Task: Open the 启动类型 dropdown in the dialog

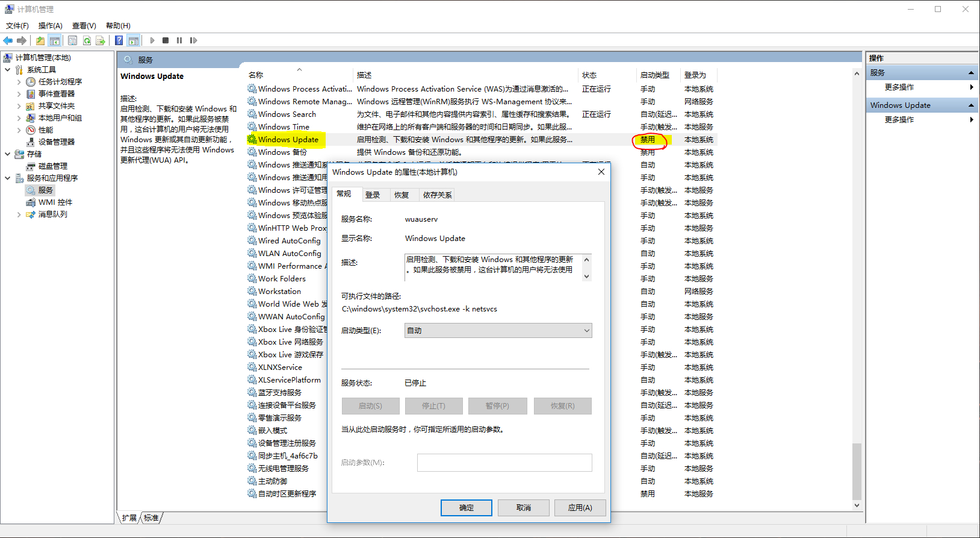Action: (498, 331)
